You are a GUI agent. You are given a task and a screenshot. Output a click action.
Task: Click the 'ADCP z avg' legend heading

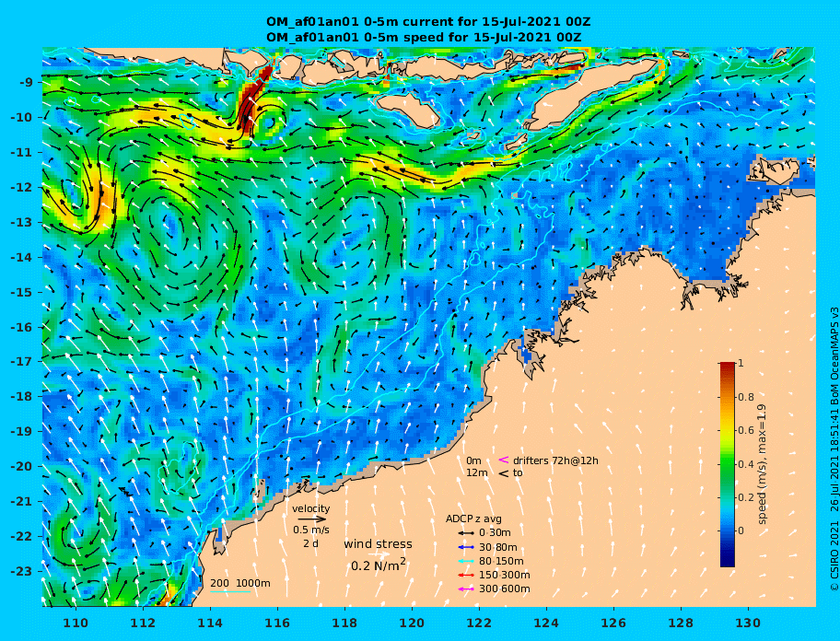(473, 519)
